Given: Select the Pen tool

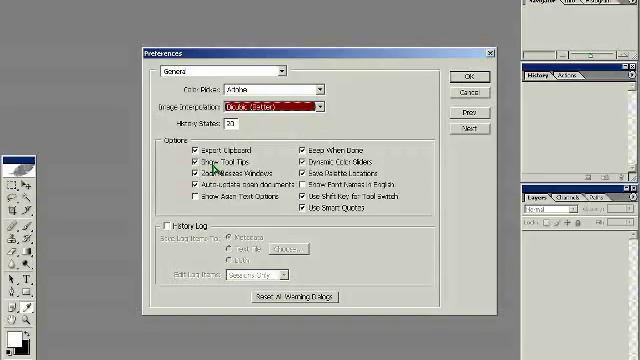Looking at the screenshot, I should [x=11, y=292].
